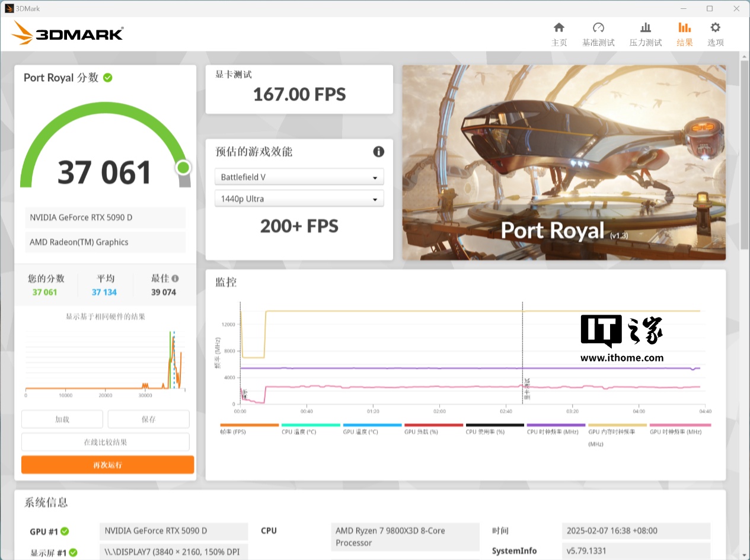Expand the 1440p Ultra resolution dropdown
750x560 pixels.
tap(299, 199)
